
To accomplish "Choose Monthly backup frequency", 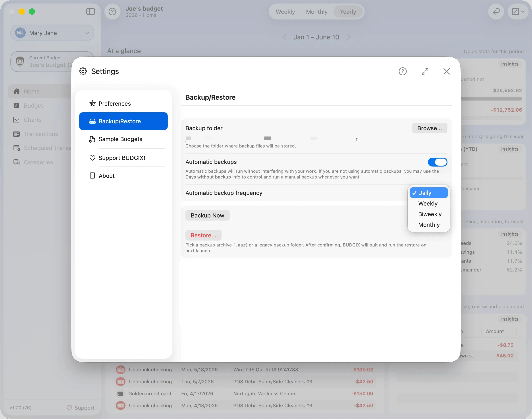I will coord(428,225).
